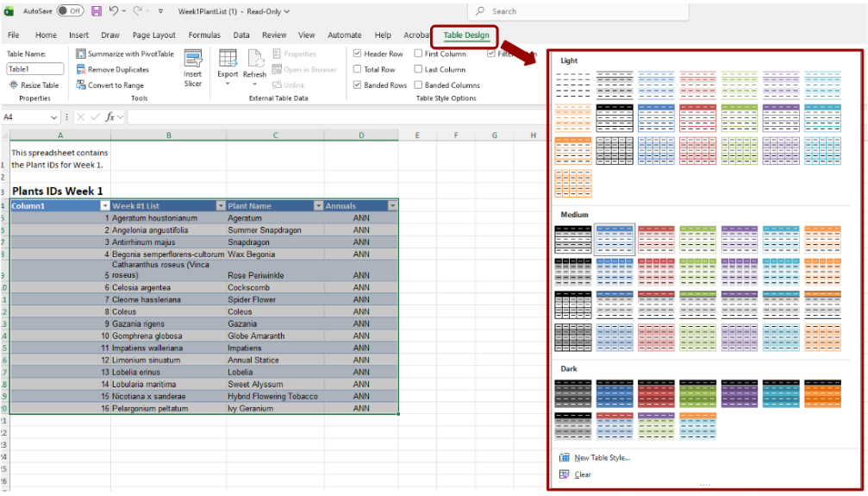
Task: Switch to the Insert tab
Action: click(78, 35)
